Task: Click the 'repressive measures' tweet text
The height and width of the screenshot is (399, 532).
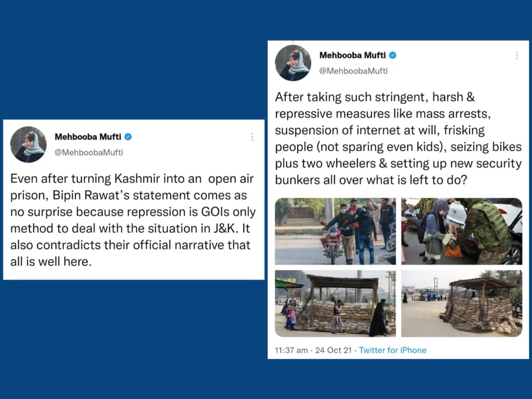Action: (x=398, y=138)
